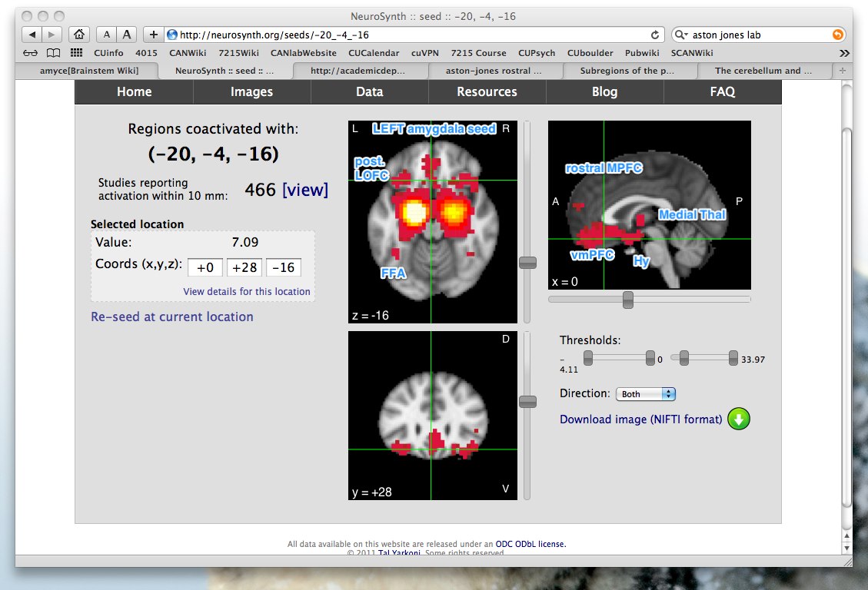Click the y coordinate field showing +28
The width and height of the screenshot is (868, 590).
point(244,267)
